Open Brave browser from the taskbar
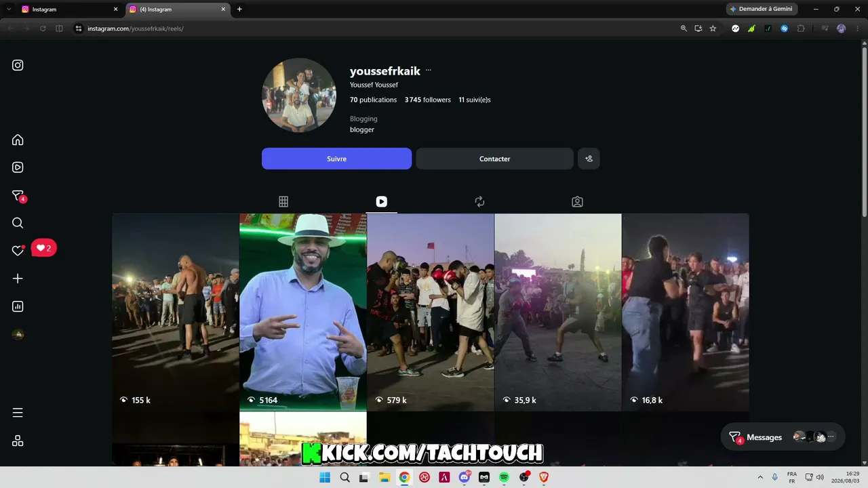Image resolution: width=868 pixels, height=488 pixels. [544, 477]
